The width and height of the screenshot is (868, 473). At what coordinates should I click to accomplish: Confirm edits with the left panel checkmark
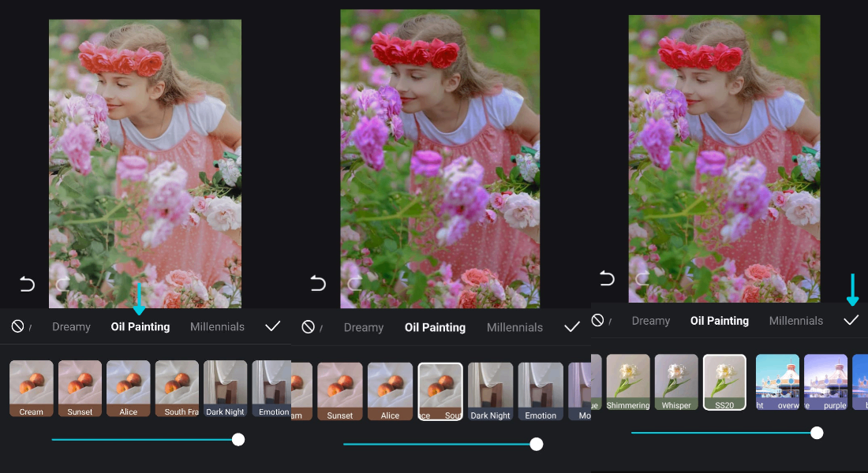point(272,326)
